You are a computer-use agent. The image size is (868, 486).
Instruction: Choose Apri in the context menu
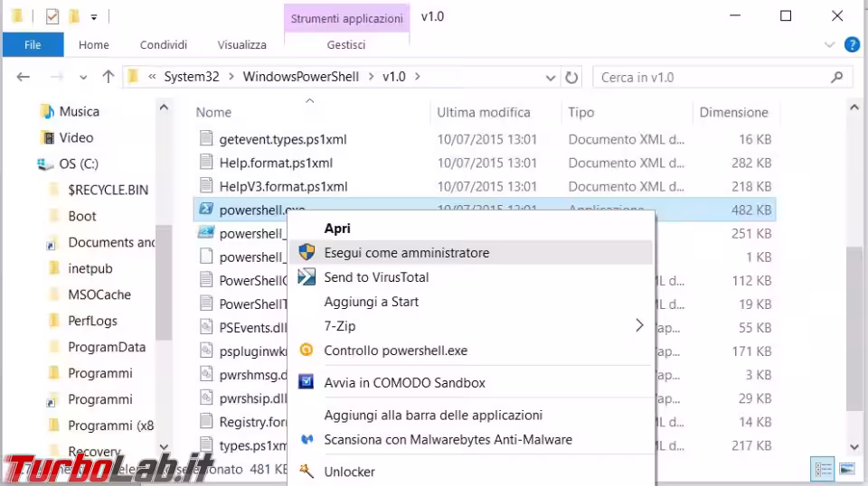click(x=337, y=229)
